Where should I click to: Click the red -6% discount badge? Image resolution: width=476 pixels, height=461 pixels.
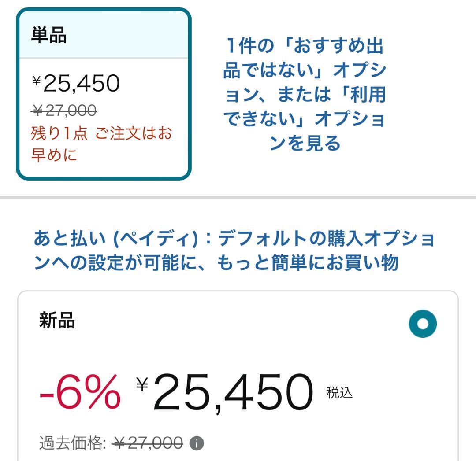tap(80, 392)
